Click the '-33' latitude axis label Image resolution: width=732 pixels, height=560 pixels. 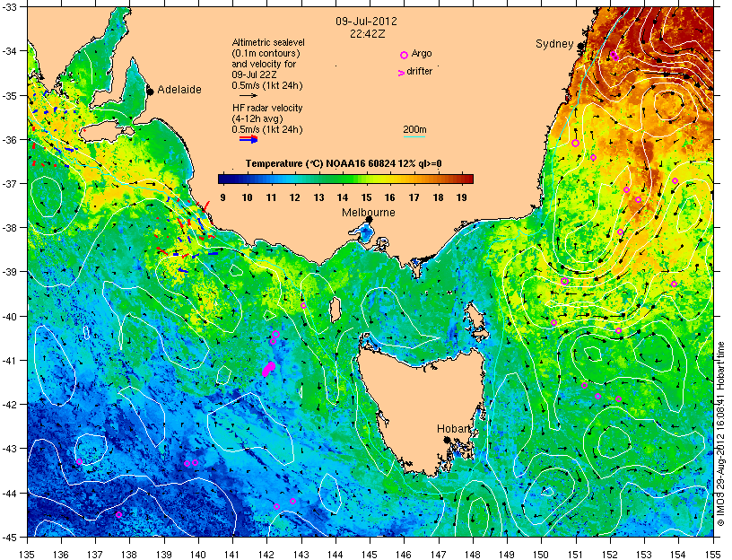tap(10, 7)
